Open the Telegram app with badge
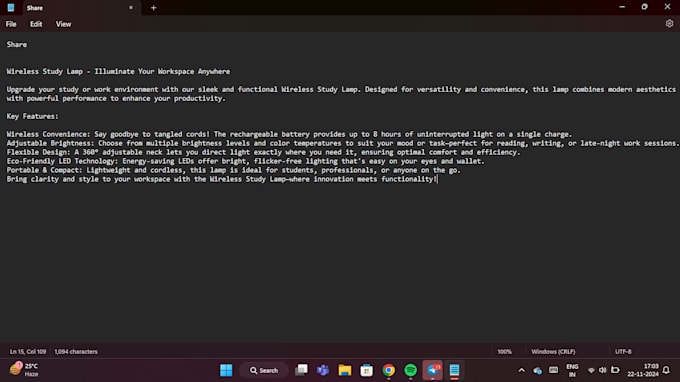 432,370
